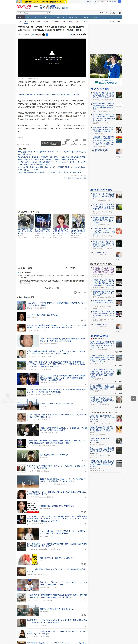The image size is (138, 644).
Task: React with the わかりやすい lightbulb icon
Action: [x=74, y=142]
